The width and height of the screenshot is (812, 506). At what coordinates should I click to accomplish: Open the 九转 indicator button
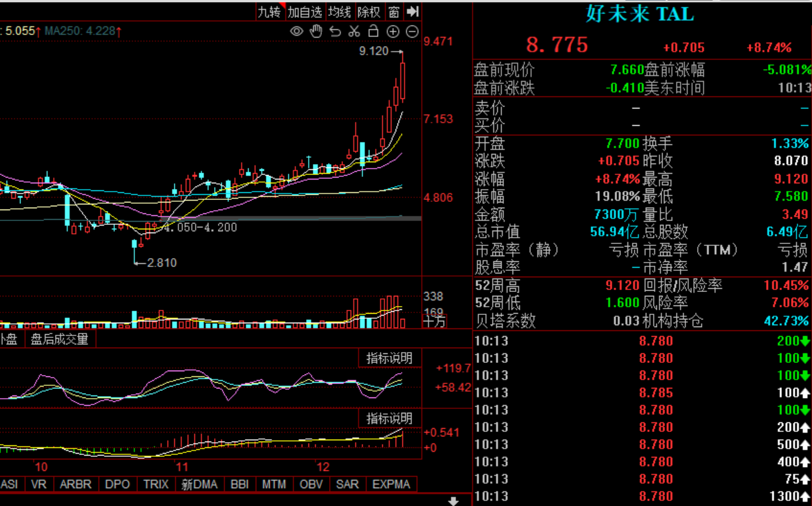click(x=269, y=11)
